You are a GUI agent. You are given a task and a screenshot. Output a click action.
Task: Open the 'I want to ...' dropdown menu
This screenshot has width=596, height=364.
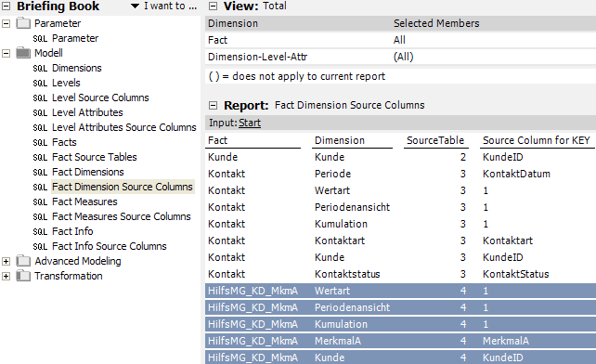pyautogui.click(x=164, y=6)
